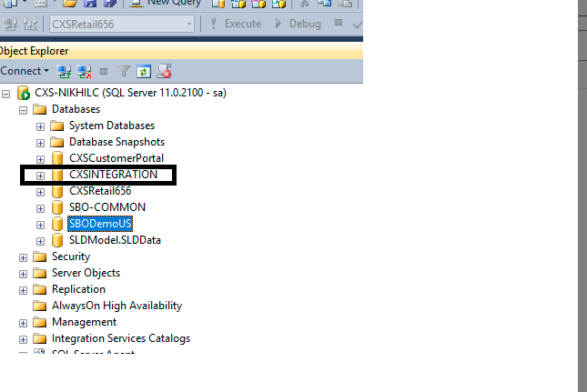The height and width of the screenshot is (392, 587).
Task: Open the Connect dropdown in Object Explorer
Action: [x=25, y=71]
